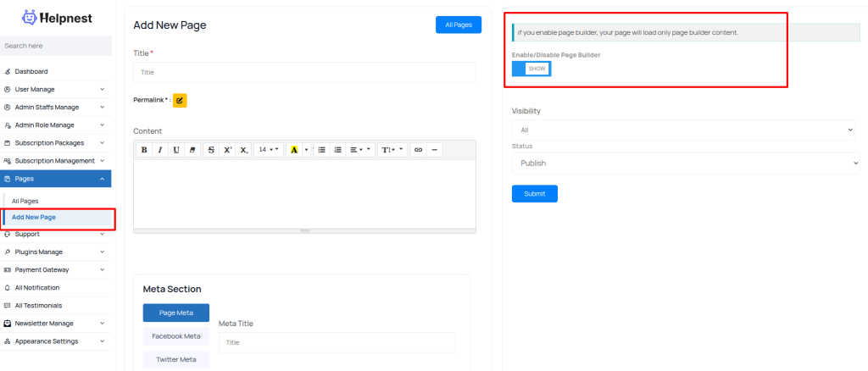Open the font size 14 dropdown
Image resolution: width=868 pixels, height=371 pixels.
[268, 150]
